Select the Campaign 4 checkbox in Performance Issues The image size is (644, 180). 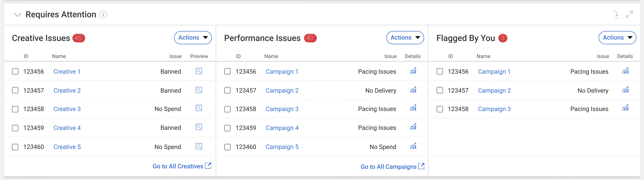point(227,128)
